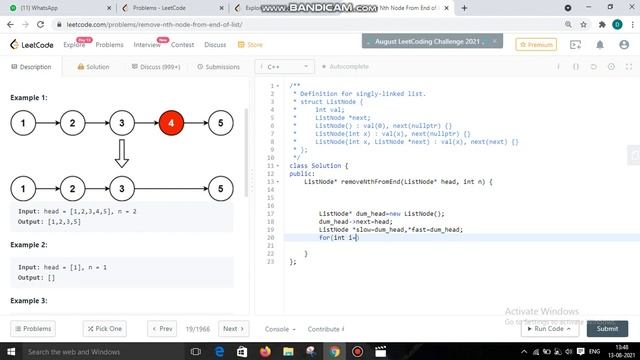Bookmark this page with the star icon
Image resolution: width=640 pixels, height=360 pixels.
(584, 24)
